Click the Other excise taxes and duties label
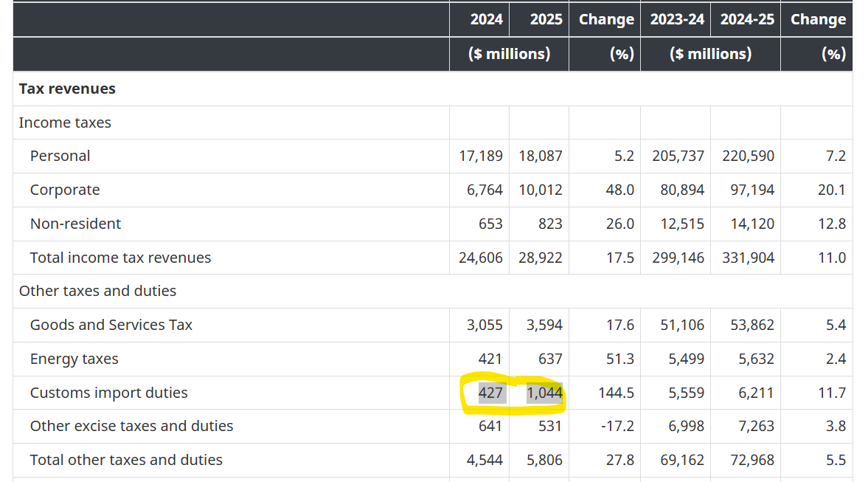The image size is (868, 482). pos(131,426)
